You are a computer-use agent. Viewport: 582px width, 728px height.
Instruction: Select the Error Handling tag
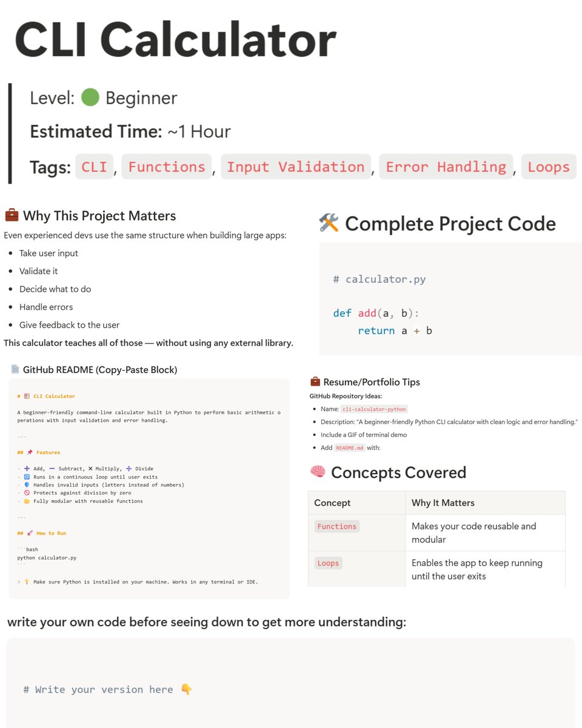[446, 167]
